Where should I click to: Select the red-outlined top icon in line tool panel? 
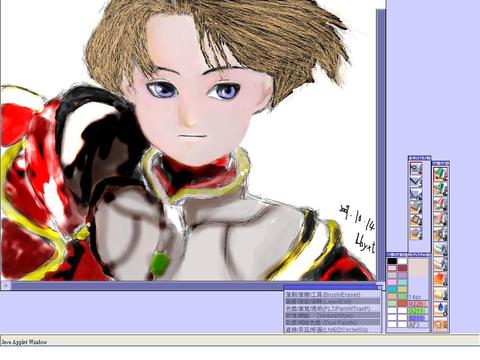click(x=416, y=168)
